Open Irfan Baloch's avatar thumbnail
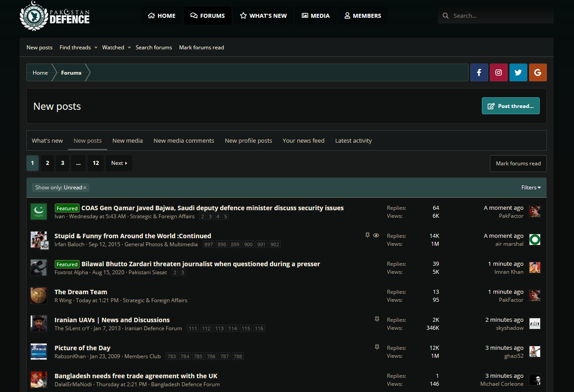574x392 pixels. pyautogui.click(x=39, y=240)
